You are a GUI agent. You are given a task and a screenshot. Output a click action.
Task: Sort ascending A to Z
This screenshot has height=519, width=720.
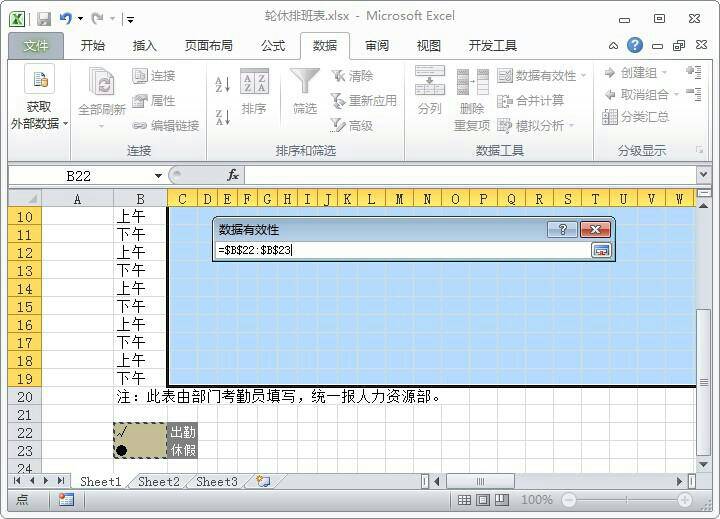click(x=223, y=84)
